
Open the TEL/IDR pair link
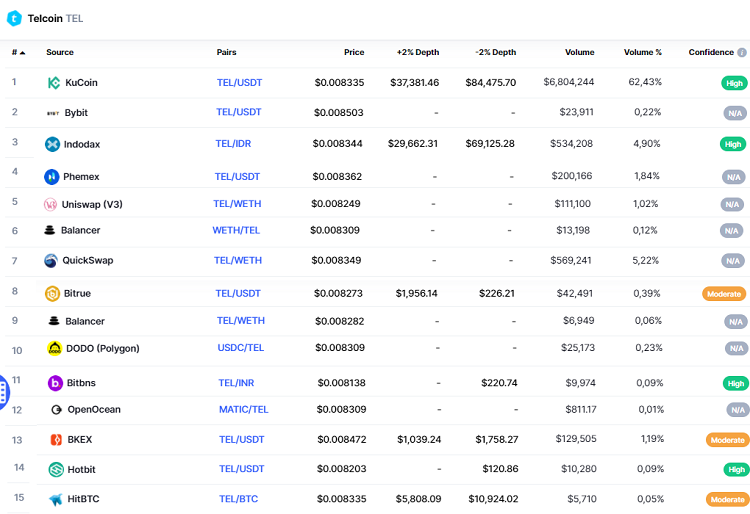coord(233,144)
